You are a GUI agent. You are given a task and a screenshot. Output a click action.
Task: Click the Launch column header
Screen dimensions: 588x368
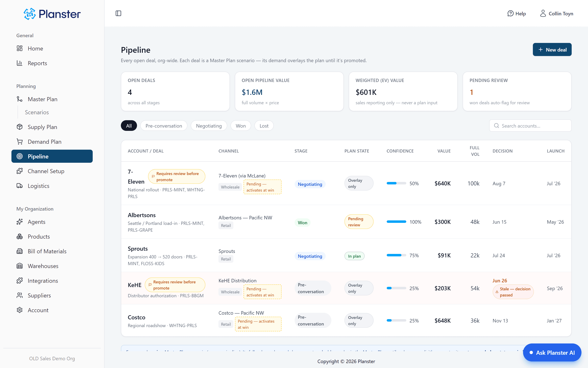coord(556,151)
